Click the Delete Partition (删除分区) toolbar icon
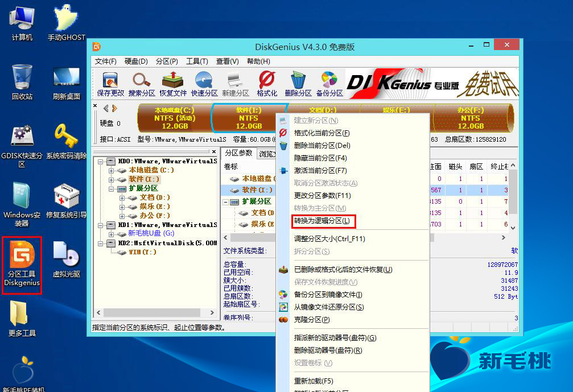The width and height of the screenshot is (573, 392). tap(298, 84)
